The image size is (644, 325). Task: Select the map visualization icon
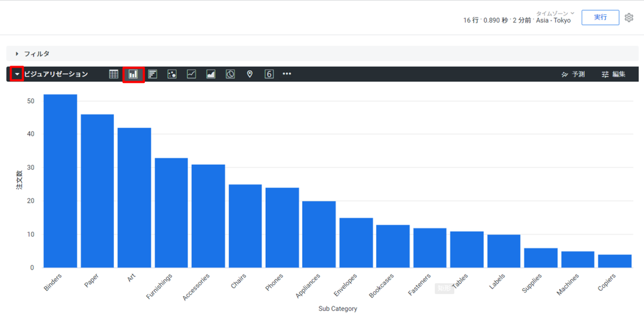tap(250, 74)
